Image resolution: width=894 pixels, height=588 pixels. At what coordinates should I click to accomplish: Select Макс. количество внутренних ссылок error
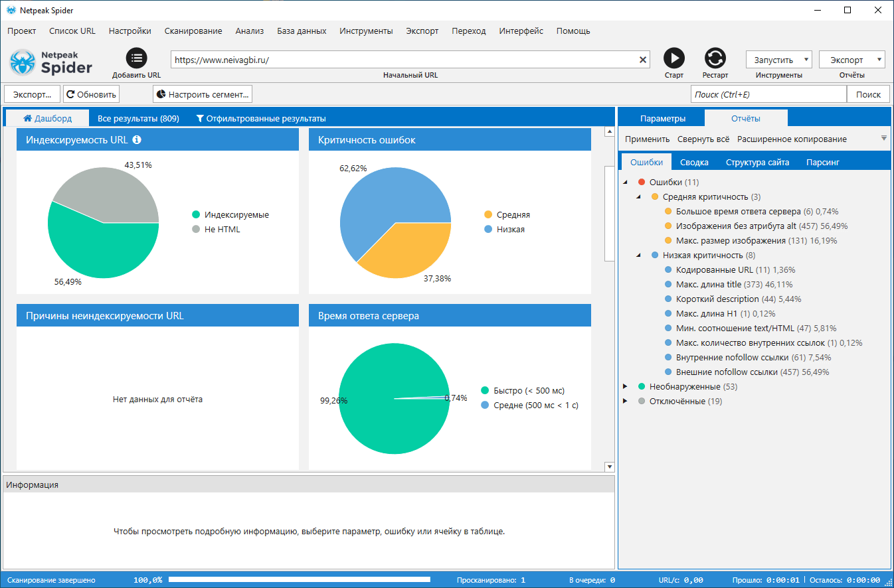(x=770, y=343)
